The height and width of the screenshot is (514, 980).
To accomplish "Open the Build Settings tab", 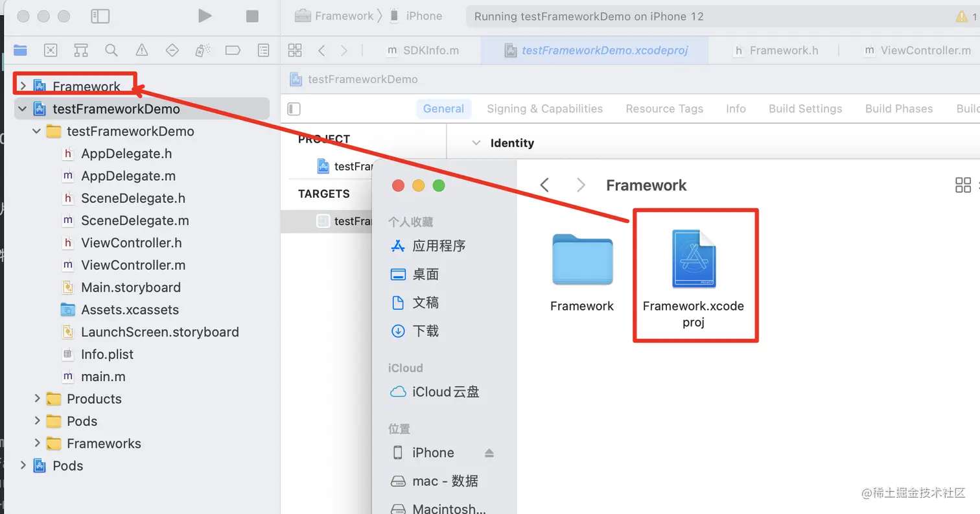I will click(805, 109).
